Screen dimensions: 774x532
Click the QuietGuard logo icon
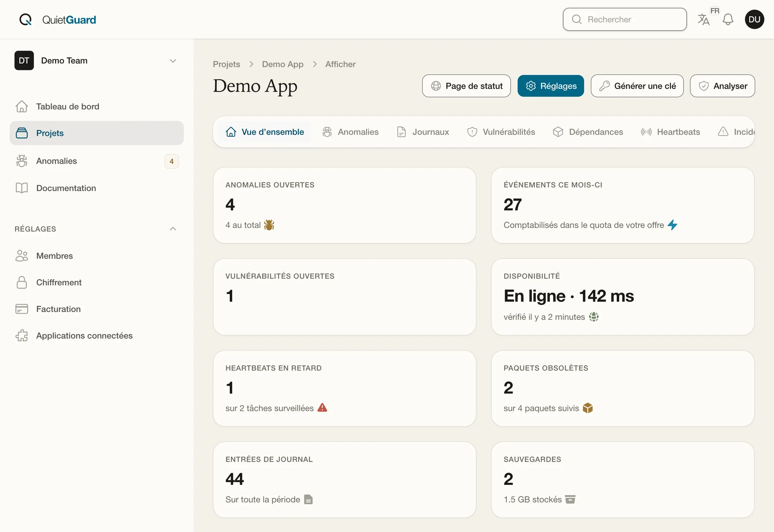coord(25,19)
